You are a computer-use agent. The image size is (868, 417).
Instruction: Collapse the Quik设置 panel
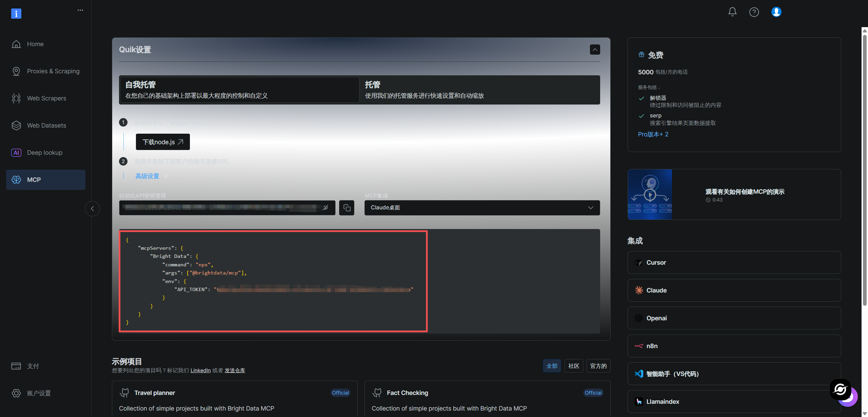pyautogui.click(x=595, y=50)
